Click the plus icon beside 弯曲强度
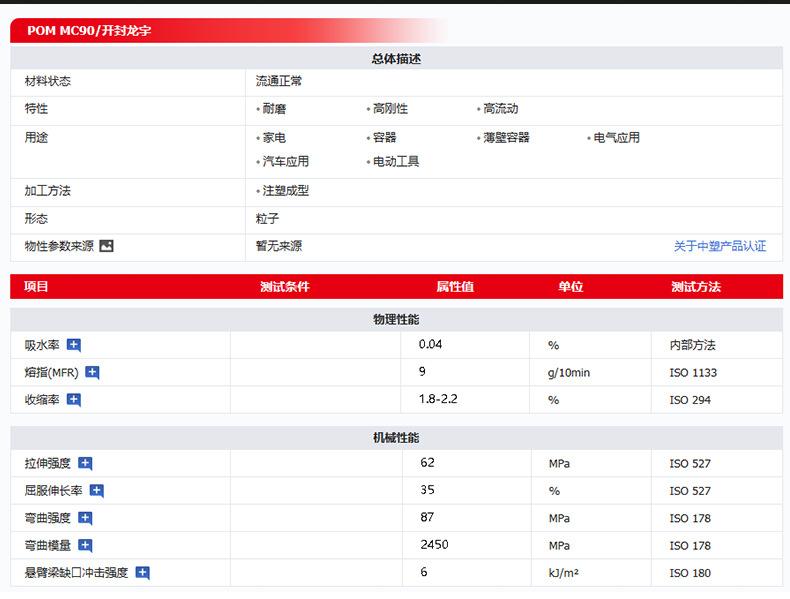Image resolution: width=790 pixels, height=599 pixels. coord(85,518)
